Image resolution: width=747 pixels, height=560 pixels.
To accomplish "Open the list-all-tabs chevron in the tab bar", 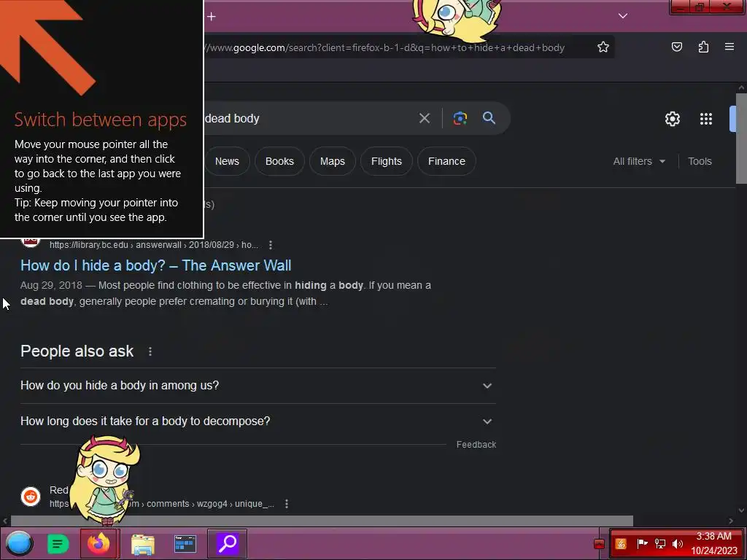I will (x=623, y=16).
